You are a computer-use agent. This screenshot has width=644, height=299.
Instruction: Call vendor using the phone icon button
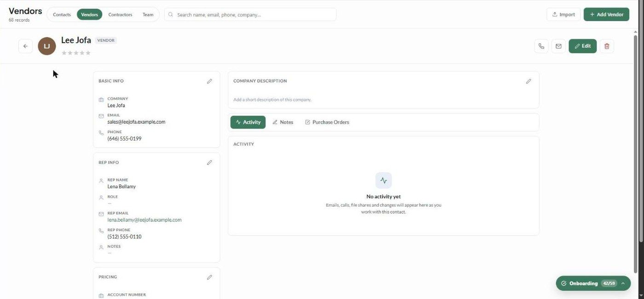click(x=541, y=46)
